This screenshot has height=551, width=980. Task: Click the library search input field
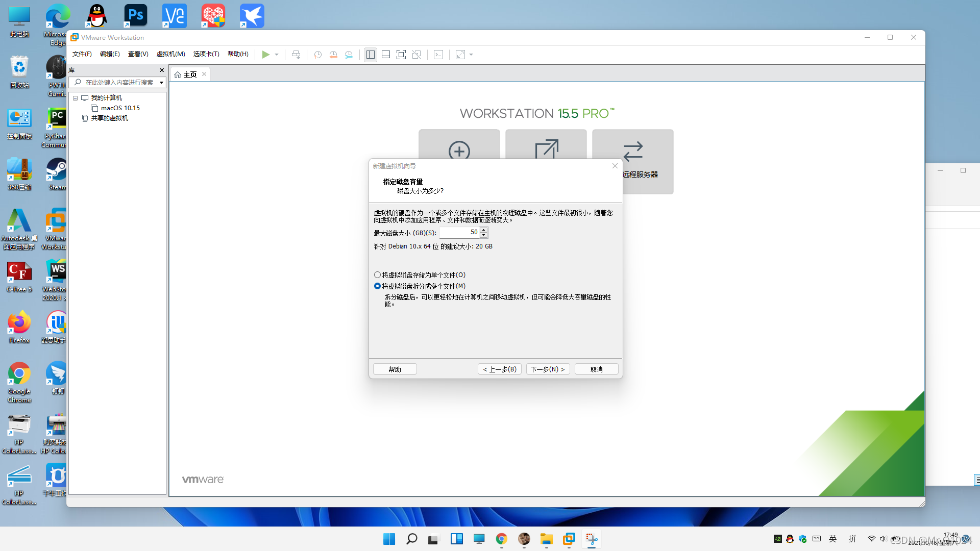[x=117, y=82]
